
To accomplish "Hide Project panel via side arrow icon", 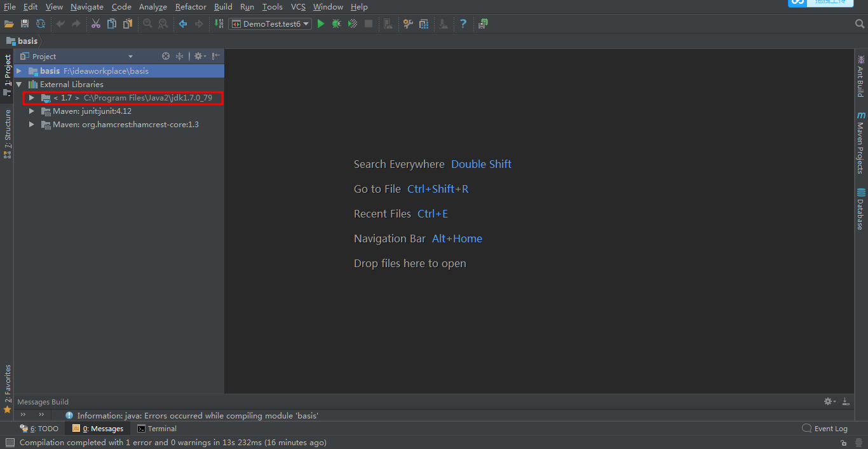I will point(216,56).
